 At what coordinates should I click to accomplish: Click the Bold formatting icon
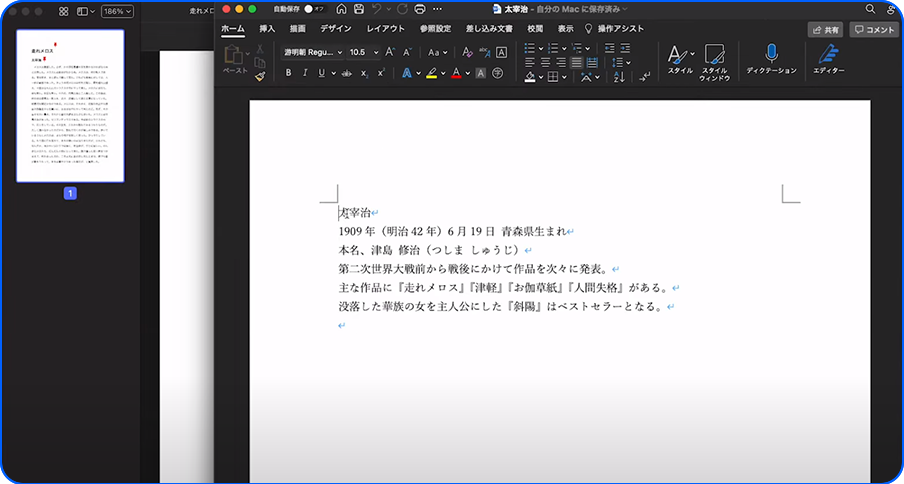289,73
